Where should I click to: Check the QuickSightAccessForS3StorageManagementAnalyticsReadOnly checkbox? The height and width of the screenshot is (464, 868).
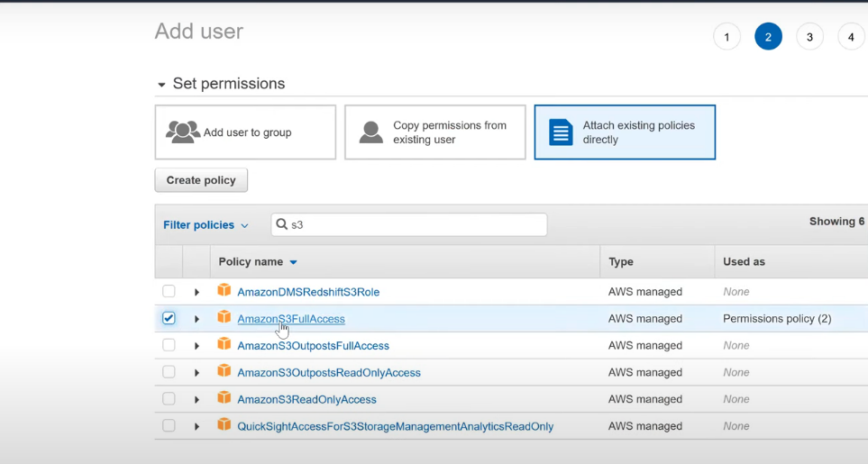pos(169,426)
